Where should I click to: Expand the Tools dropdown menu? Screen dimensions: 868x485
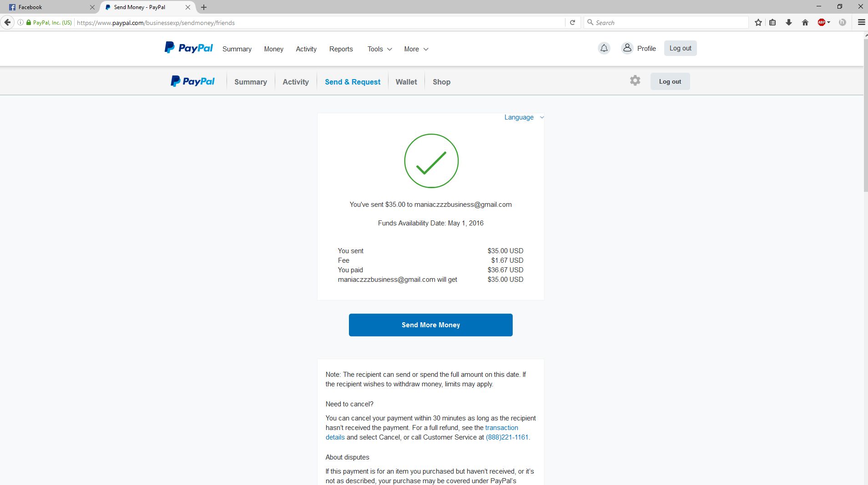[x=379, y=49]
